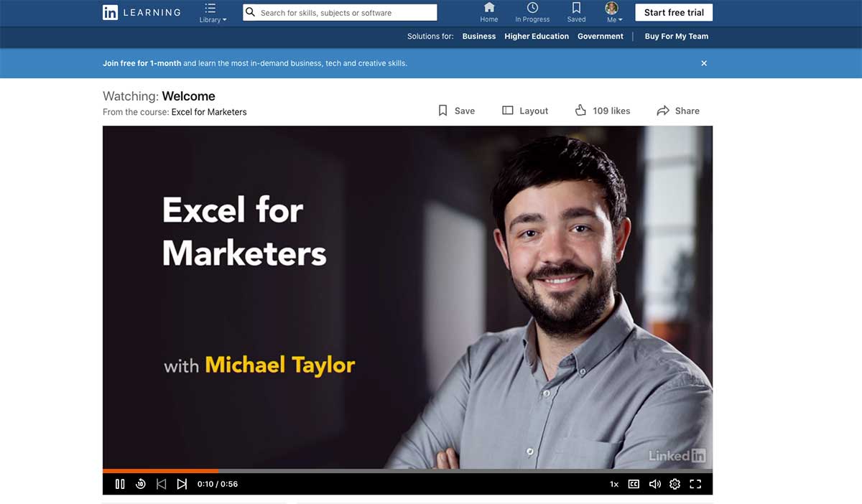
Task: Click the Buy For My Team link
Action: click(677, 36)
